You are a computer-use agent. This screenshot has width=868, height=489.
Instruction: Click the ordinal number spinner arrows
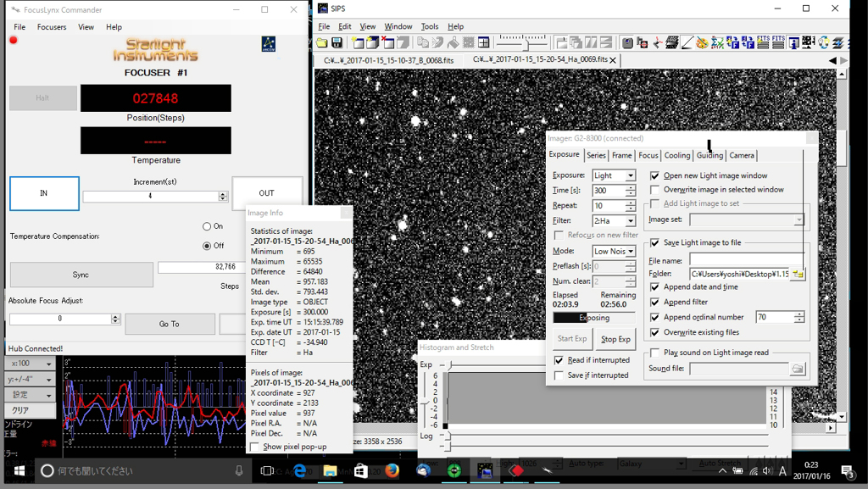[798, 317]
